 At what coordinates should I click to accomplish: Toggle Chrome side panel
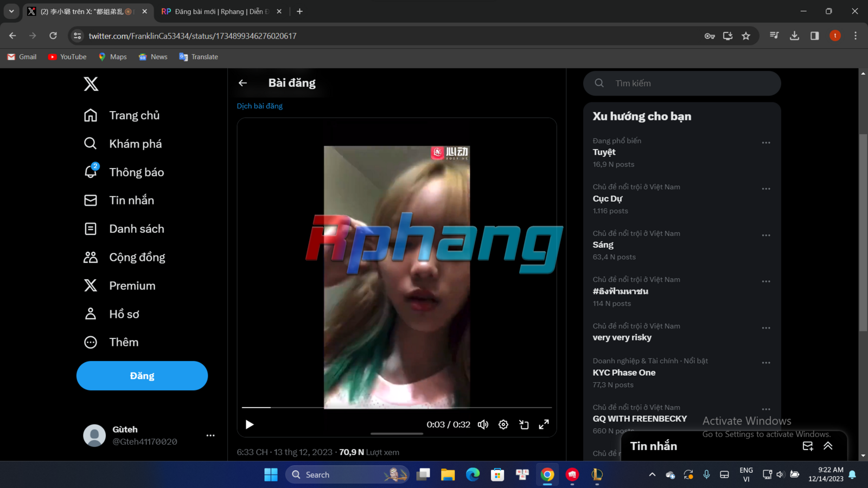[814, 36]
